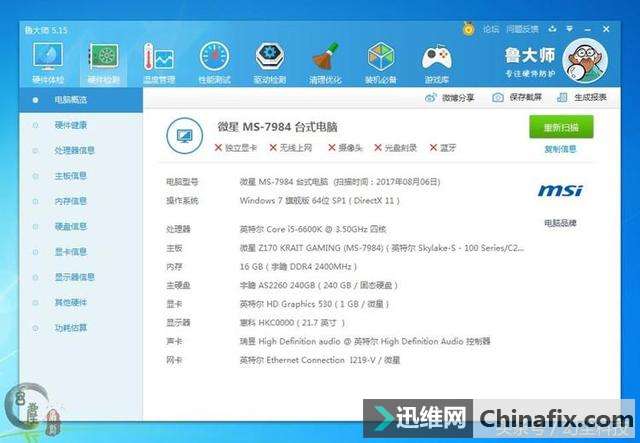Click the 摄像头 status indicator

pyautogui.click(x=345, y=148)
